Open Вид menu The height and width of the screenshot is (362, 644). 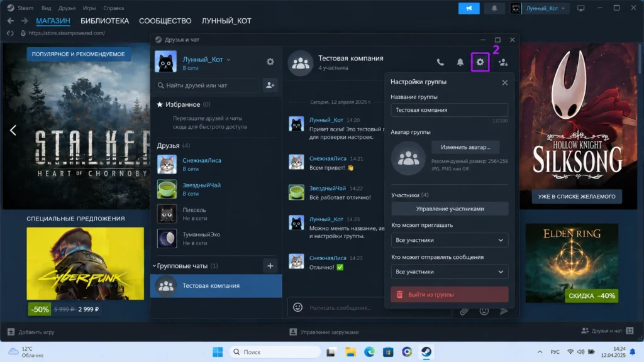[x=47, y=8]
